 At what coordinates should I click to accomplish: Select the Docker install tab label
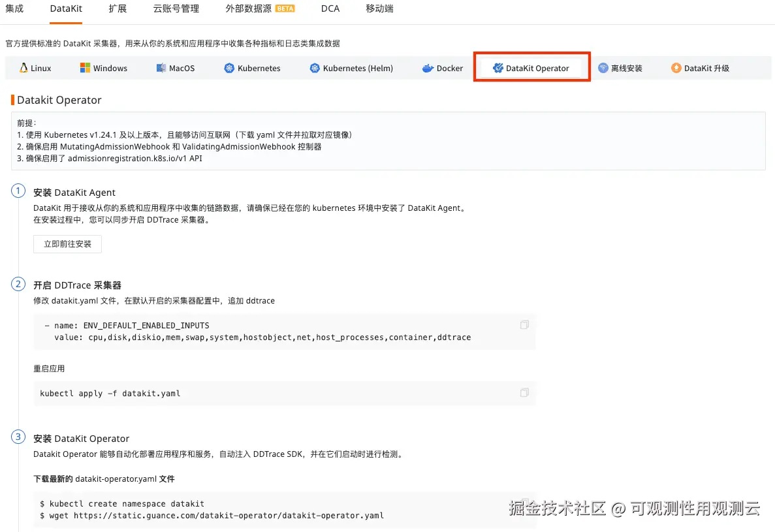[450, 68]
